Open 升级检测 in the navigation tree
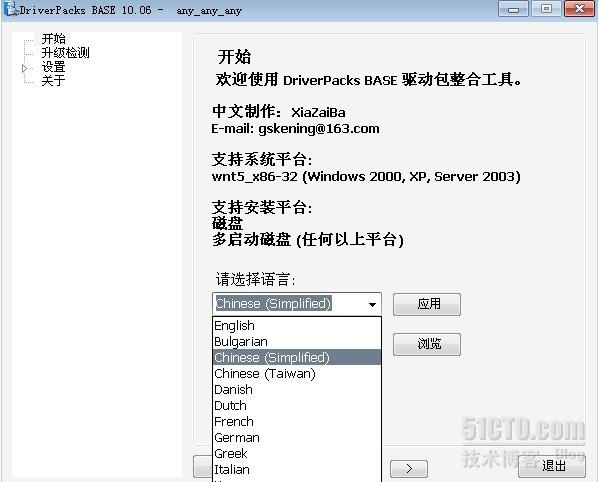The width and height of the screenshot is (599, 482). (x=65, y=53)
